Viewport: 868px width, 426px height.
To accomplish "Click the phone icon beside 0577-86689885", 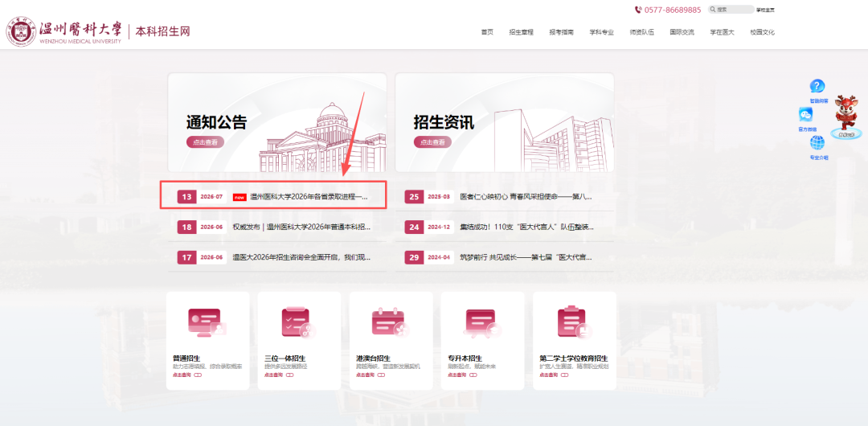I will click(x=638, y=10).
